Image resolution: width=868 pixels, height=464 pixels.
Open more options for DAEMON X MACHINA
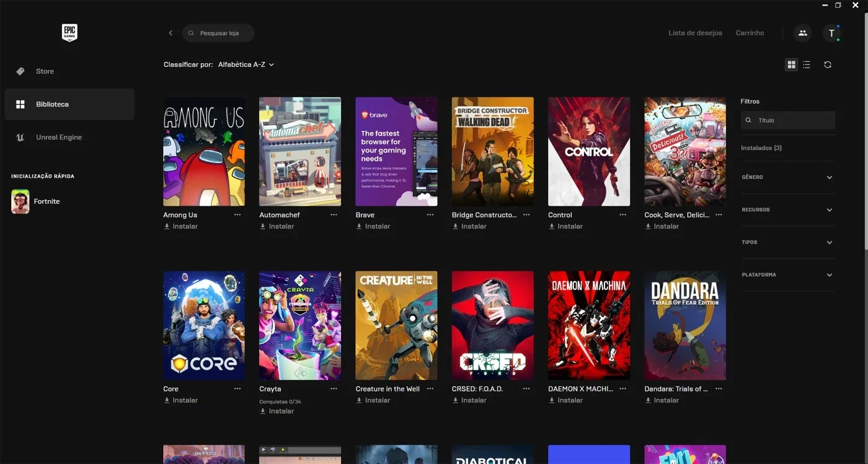click(x=622, y=389)
